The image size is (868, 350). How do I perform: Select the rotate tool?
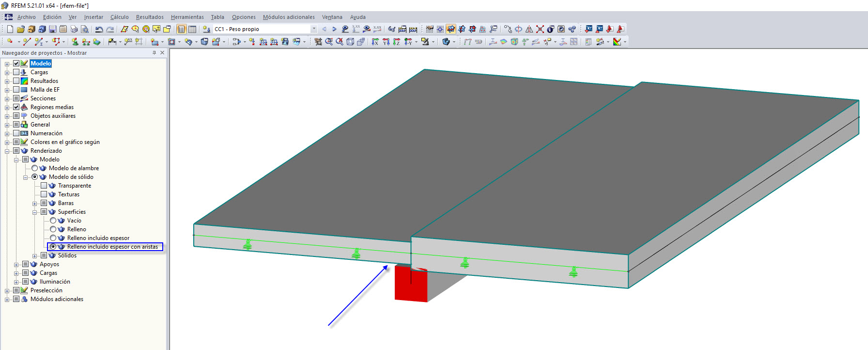(x=519, y=29)
